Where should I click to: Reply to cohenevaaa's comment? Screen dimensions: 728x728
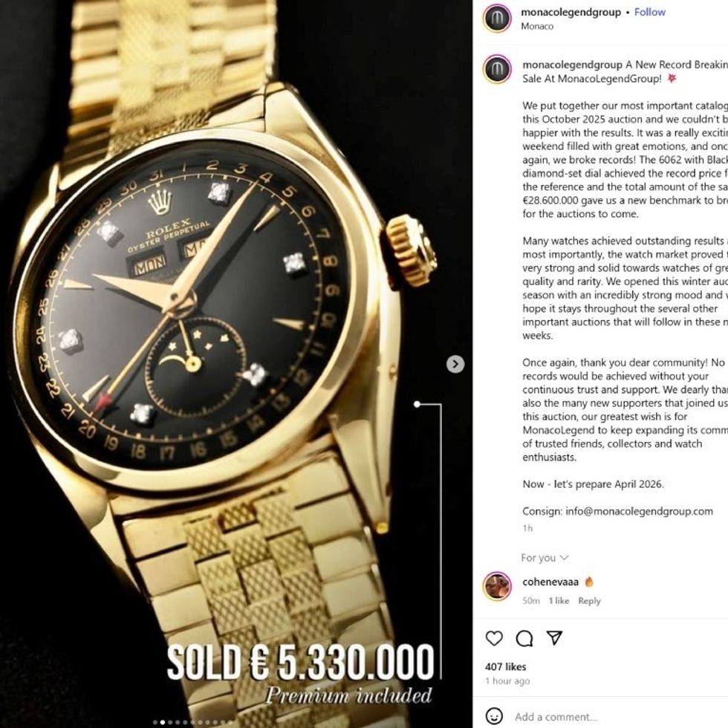point(589,601)
